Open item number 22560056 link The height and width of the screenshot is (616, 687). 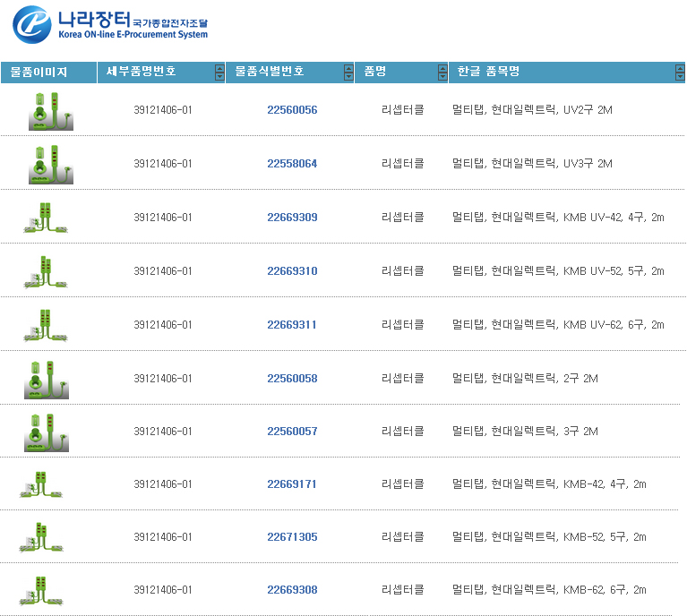(292, 110)
